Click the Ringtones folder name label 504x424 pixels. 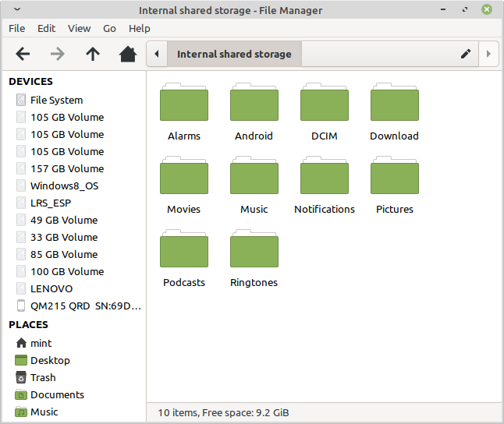click(x=254, y=283)
